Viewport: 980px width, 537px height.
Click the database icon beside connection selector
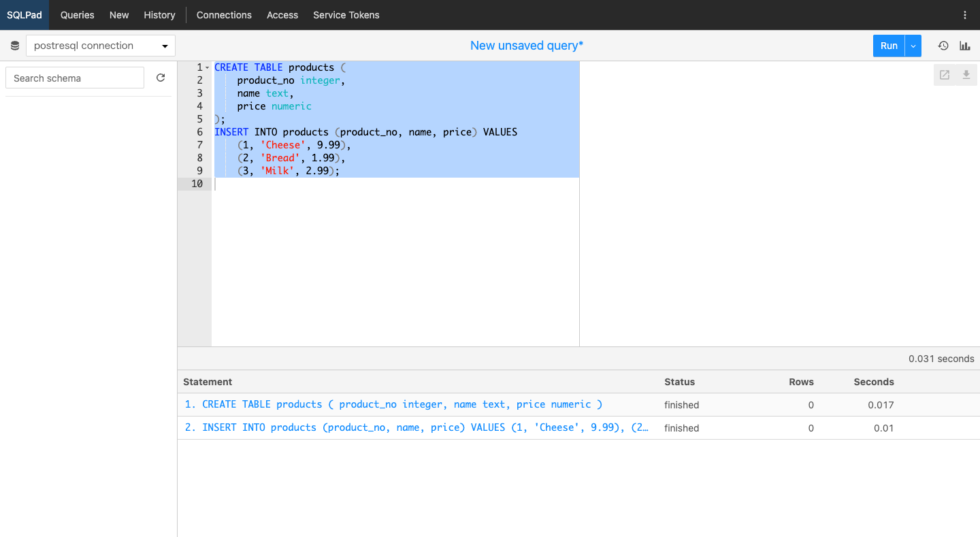pos(15,46)
